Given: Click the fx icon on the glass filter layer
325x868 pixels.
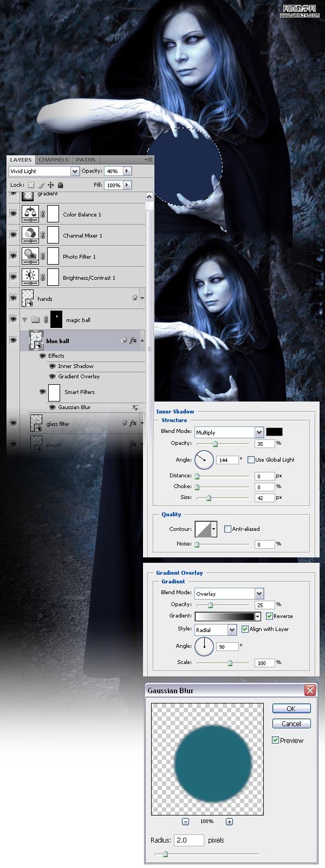Looking at the screenshot, I should tap(133, 423).
